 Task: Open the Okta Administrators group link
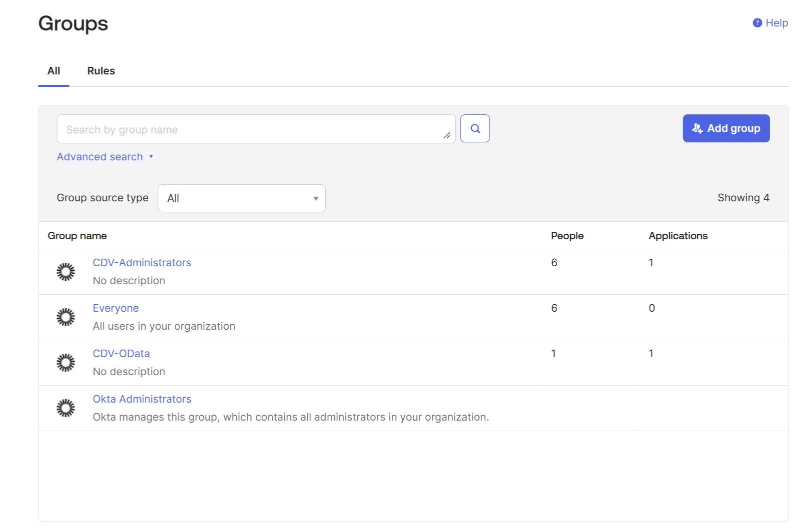(x=142, y=399)
